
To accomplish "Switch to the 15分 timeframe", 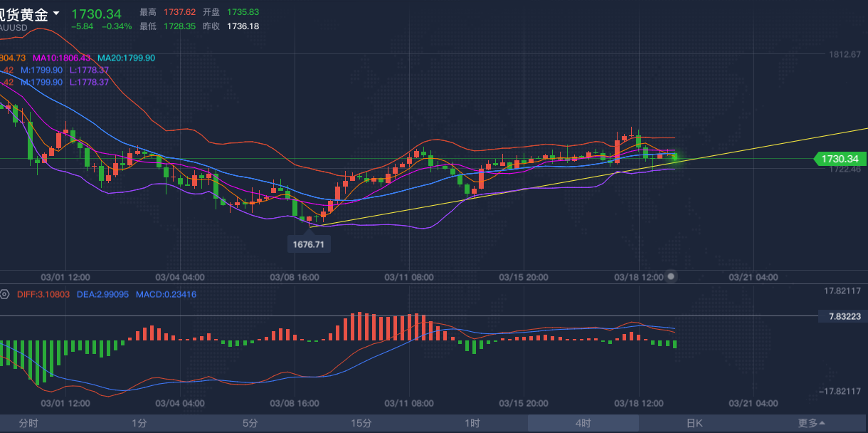I will pos(361,423).
